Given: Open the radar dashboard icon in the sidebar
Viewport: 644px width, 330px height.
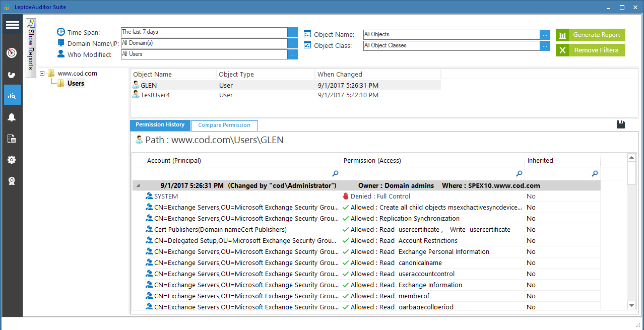Looking at the screenshot, I should pos(12,53).
